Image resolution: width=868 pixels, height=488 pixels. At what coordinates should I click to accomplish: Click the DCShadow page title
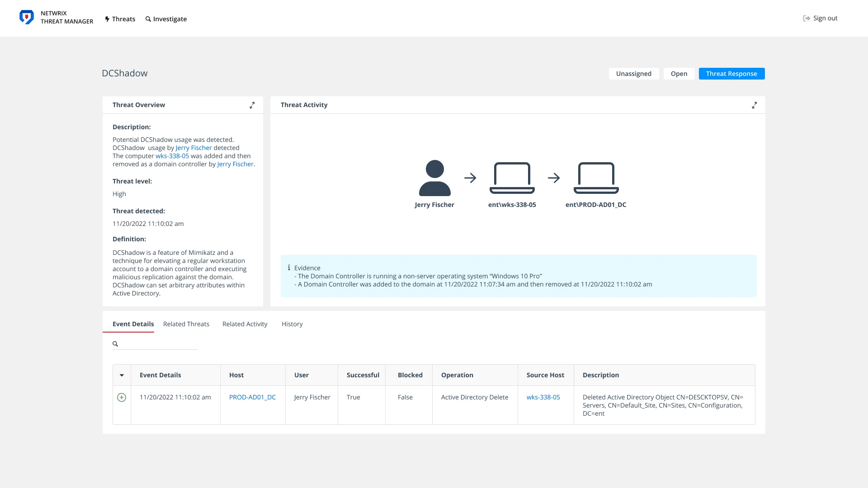pos(125,73)
